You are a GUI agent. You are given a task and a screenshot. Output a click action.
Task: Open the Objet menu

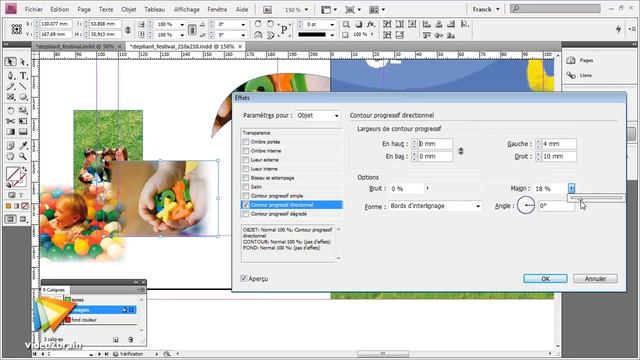(129, 9)
